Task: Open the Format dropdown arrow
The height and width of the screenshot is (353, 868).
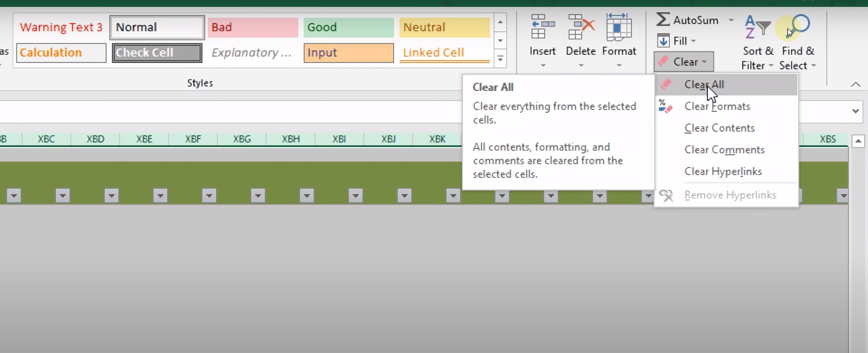Action: [x=619, y=65]
